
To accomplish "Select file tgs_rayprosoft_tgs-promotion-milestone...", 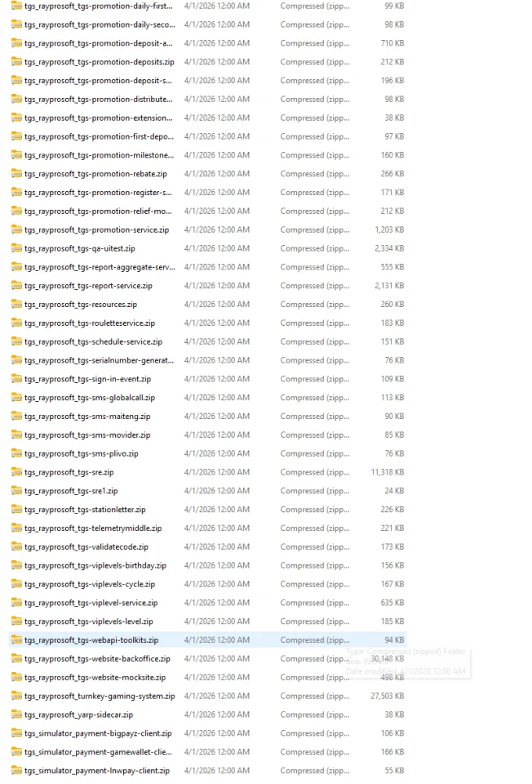I will (x=99, y=155).
